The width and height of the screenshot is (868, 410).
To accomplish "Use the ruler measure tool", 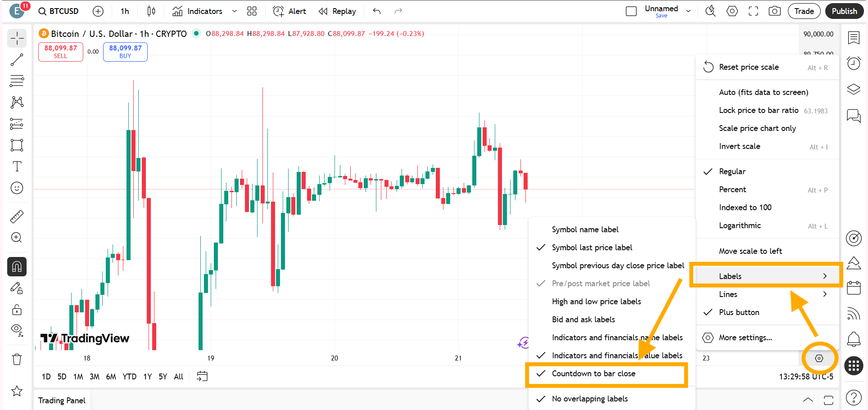I will tap(17, 216).
